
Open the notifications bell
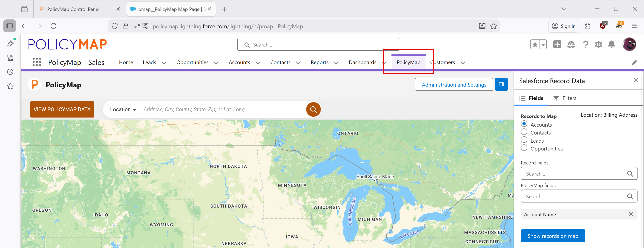(612, 45)
